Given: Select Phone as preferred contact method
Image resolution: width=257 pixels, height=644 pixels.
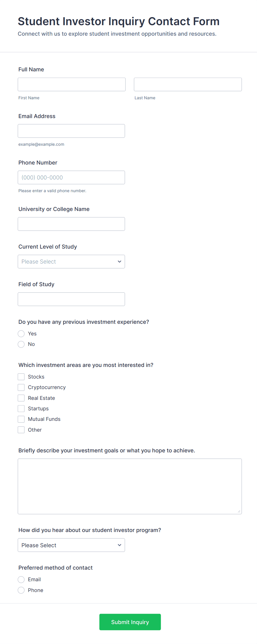Looking at the screenshot, I should click(21, 590).
